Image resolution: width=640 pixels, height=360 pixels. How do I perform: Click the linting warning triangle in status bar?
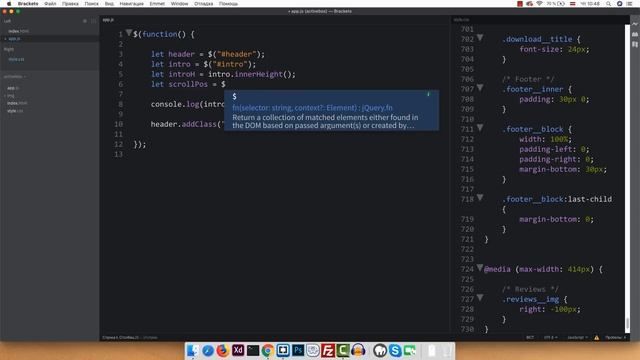pyautogui.click(x=596, y=338)
